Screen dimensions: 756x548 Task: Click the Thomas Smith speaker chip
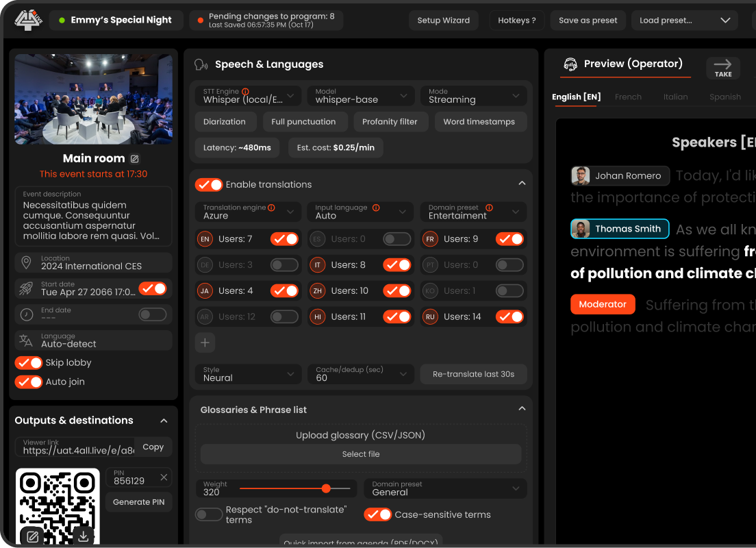tap(619, 229)
